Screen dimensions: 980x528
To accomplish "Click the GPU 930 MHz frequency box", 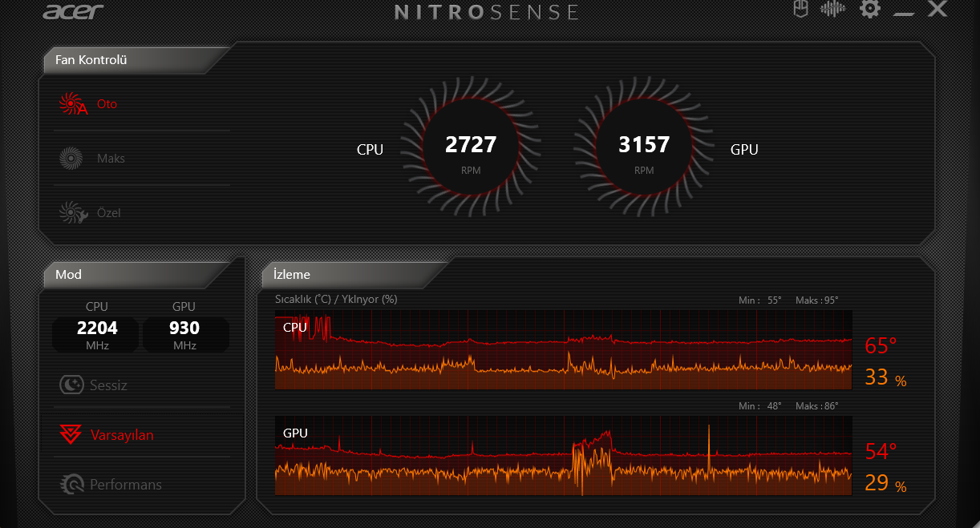I will [x=184, y=334].
